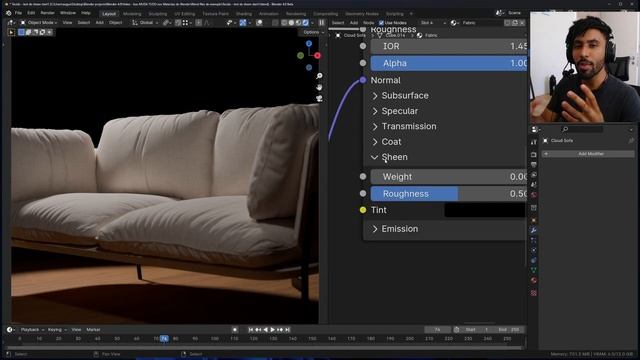Click the Alpha value slider
The width and height of the screenshot is (640, 360).
point(449,63)
